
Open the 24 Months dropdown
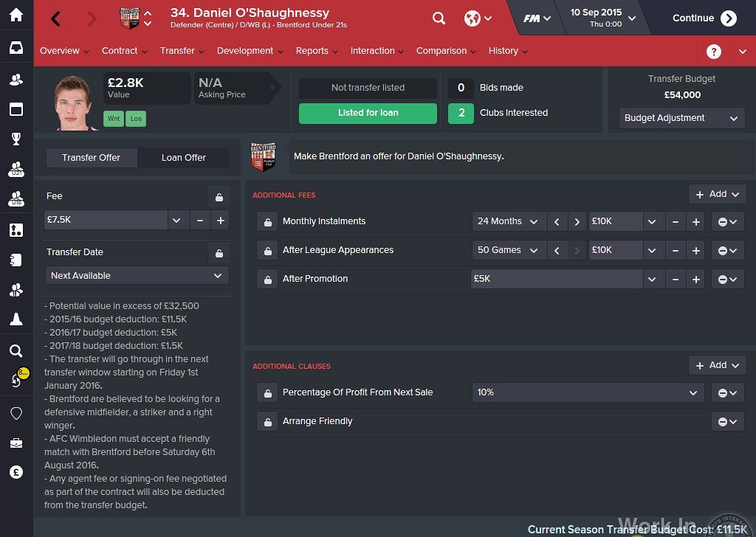pos(509,221)
